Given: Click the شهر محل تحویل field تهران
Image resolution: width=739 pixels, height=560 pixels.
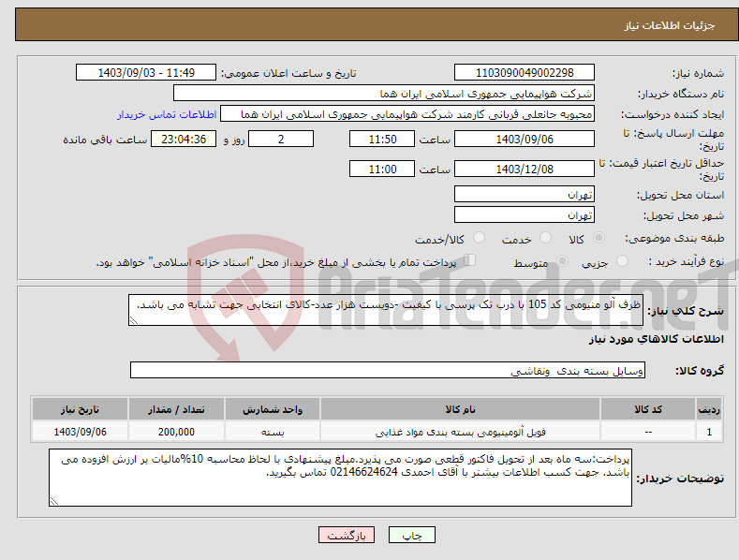Looking at the screenshot, I should coord(525,215).
